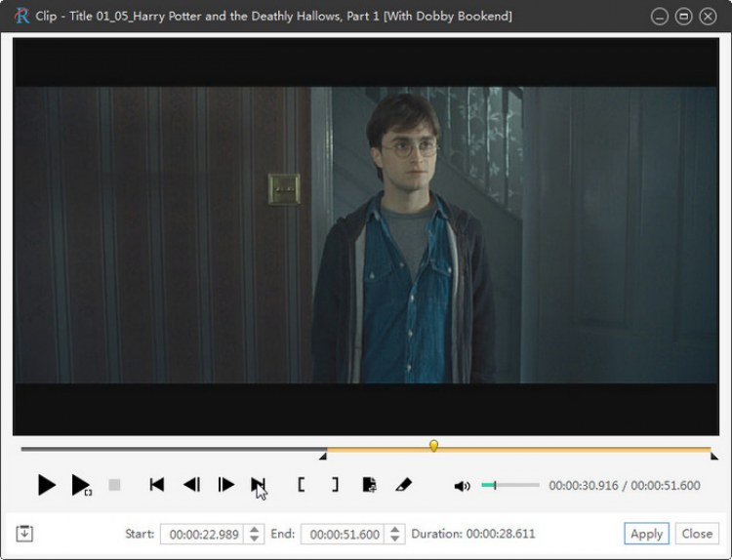Increase the End time with up arrow
This screenshot has height=560, width=732.
tap(395, 529)
